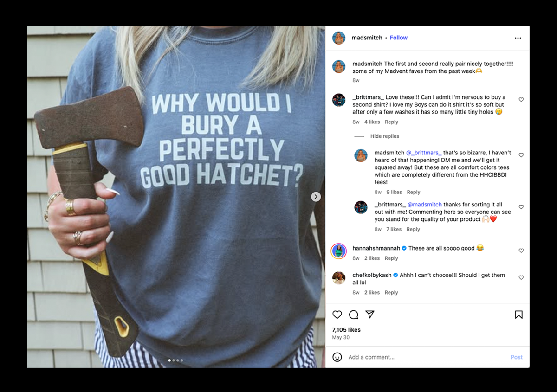557x392 pixels.
Task: Like the chefkolbykash comment
Action: 521,277
